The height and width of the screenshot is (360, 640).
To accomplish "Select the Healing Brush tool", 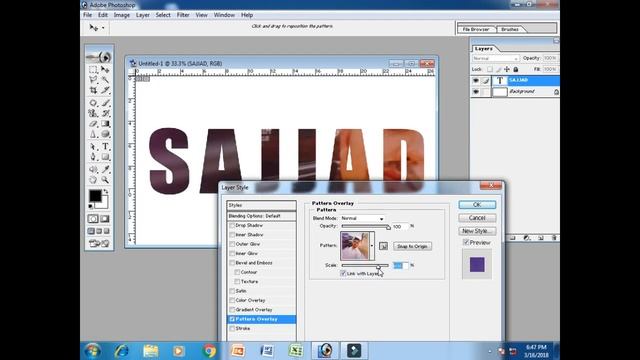I will click(93, 103).
